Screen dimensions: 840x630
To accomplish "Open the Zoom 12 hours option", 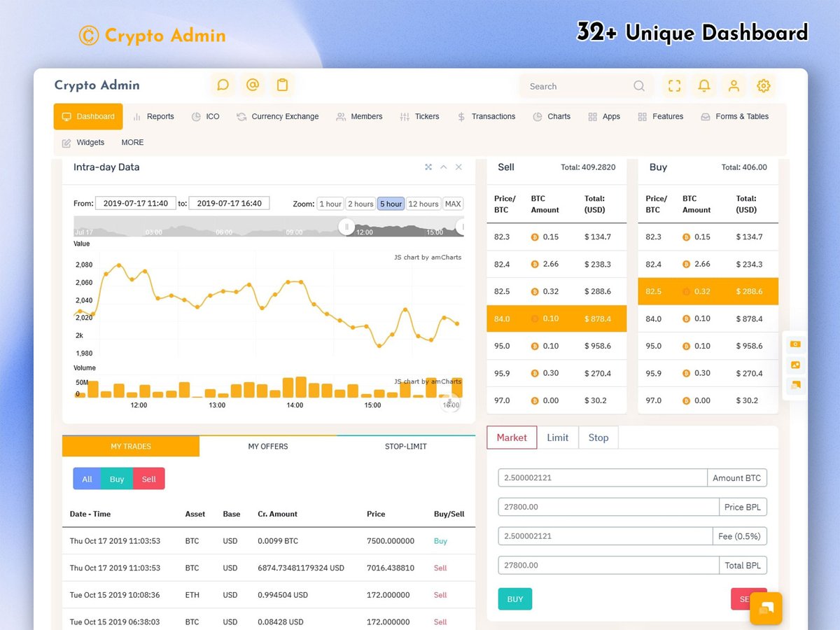I will (423, 203).
